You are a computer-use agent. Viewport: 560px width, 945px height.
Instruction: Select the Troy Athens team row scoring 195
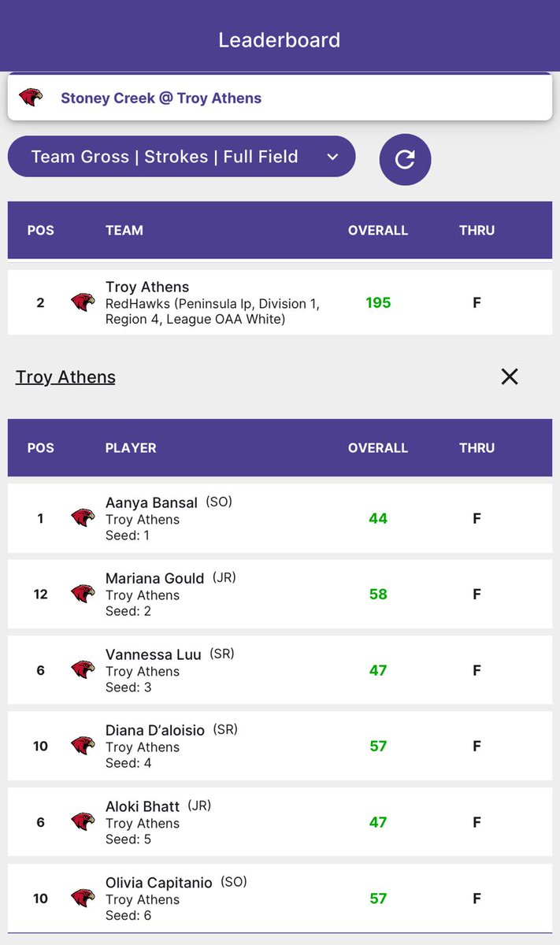click(280, 302)
